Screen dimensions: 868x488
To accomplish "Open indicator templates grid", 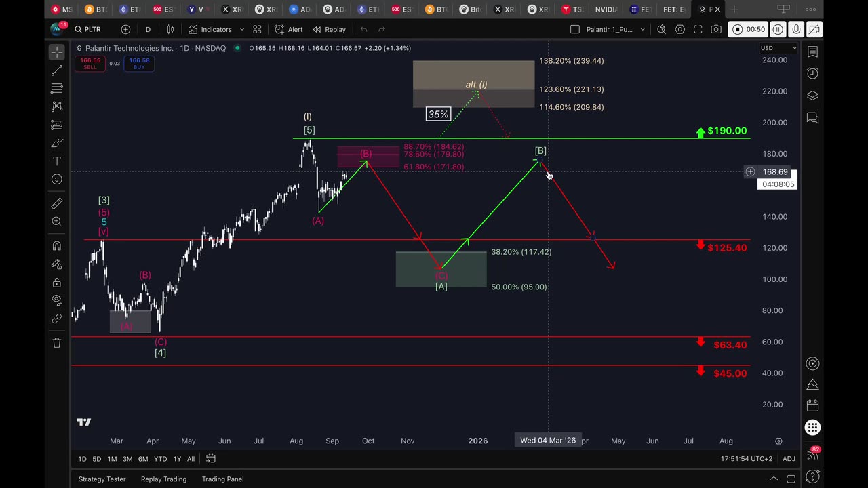I will tap(257, 29).
